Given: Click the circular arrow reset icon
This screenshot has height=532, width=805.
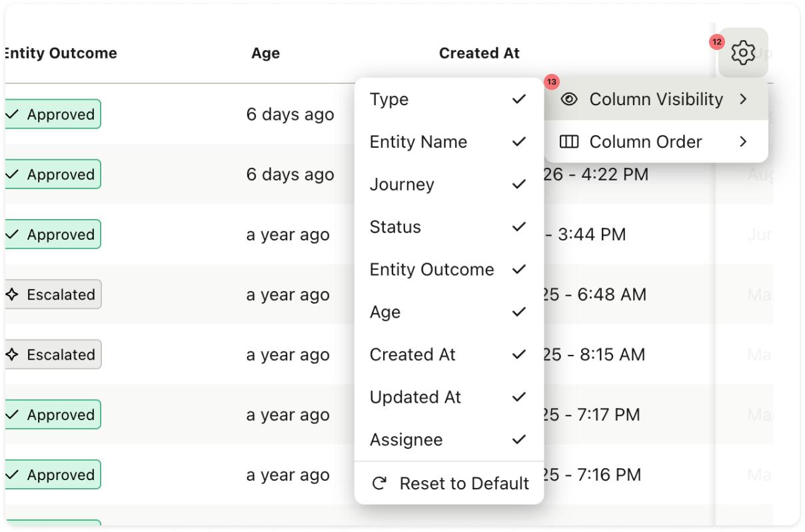Looking at the screenshot, I should (379, 483).
